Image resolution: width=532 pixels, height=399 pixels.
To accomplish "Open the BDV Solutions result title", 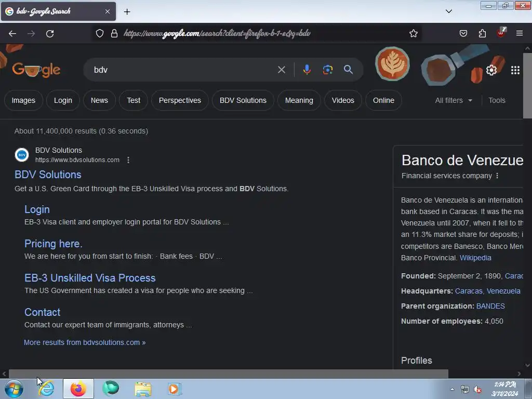I will click(x=48, y=175).
